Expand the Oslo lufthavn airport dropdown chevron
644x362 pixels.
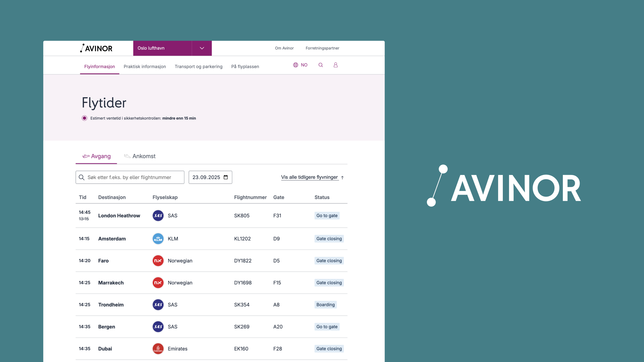click(x=202, y=48)
